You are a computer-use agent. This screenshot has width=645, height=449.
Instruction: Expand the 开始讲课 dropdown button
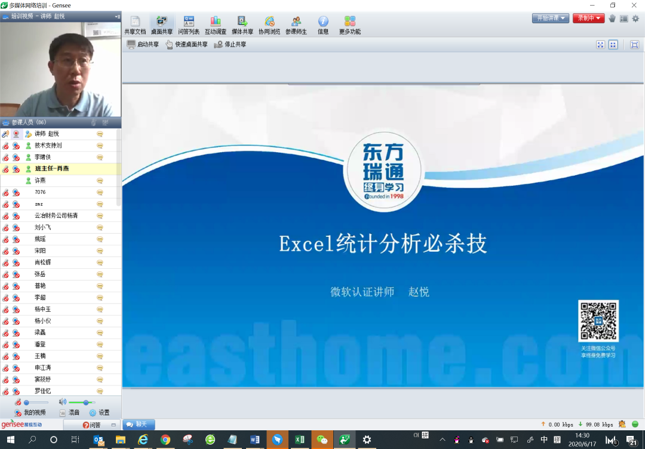click(550, 18)
